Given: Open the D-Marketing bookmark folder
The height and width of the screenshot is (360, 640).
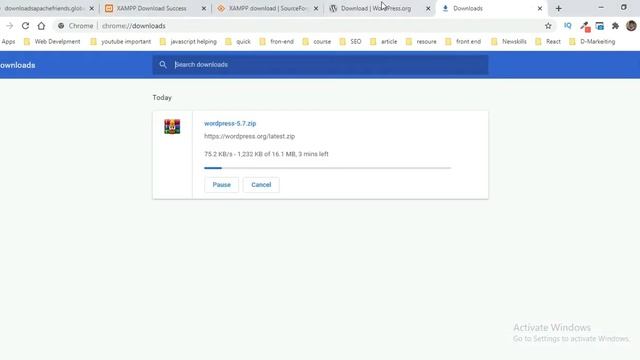Looking at the screenshot, I should coord(592,42).
